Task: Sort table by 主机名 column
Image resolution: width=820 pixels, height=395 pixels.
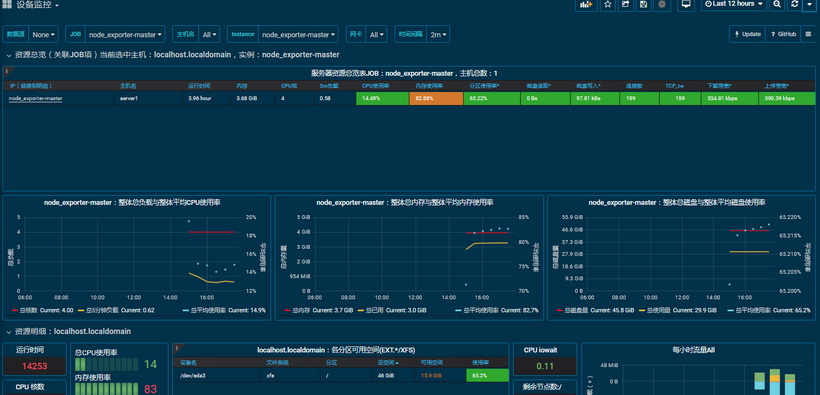Action: pos(128,86)
